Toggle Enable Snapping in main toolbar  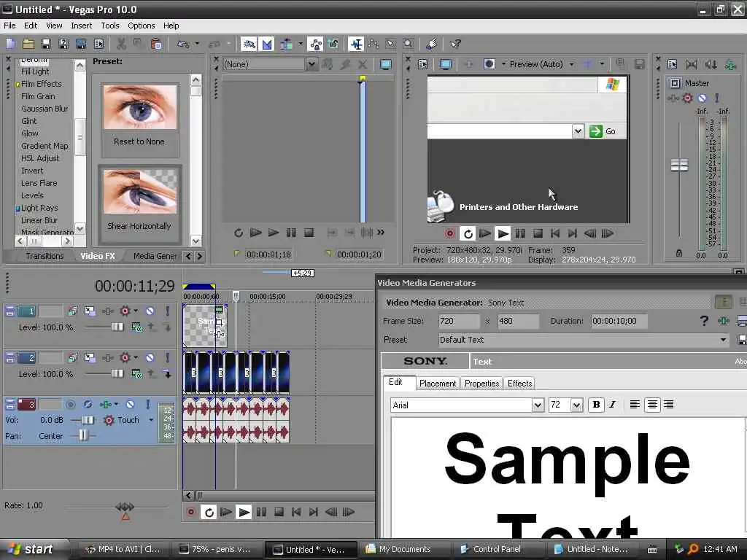pos(249,44)
